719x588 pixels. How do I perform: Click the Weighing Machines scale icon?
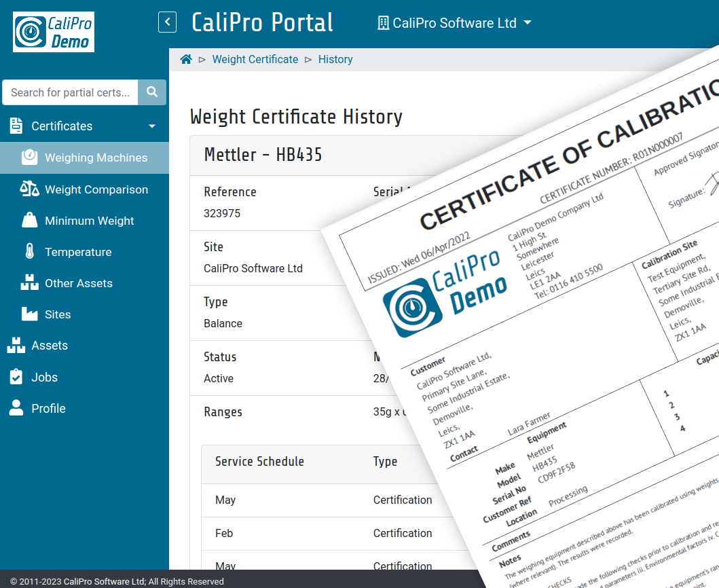(30, 158)
